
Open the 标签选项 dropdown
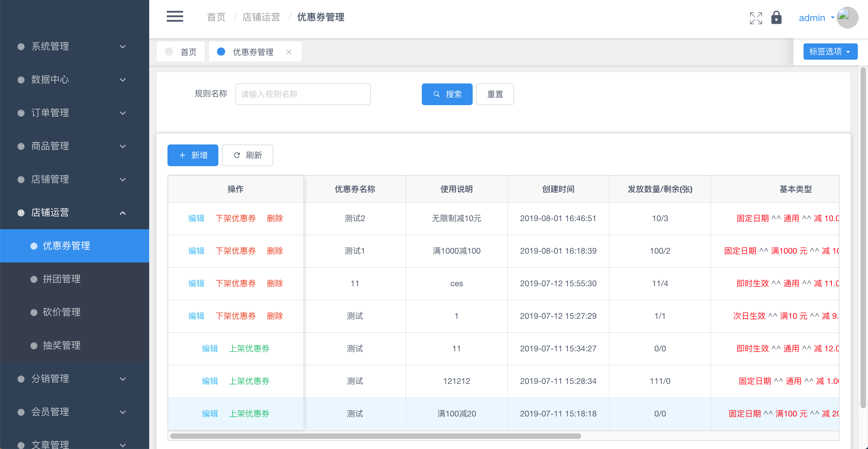click(830, 52)
